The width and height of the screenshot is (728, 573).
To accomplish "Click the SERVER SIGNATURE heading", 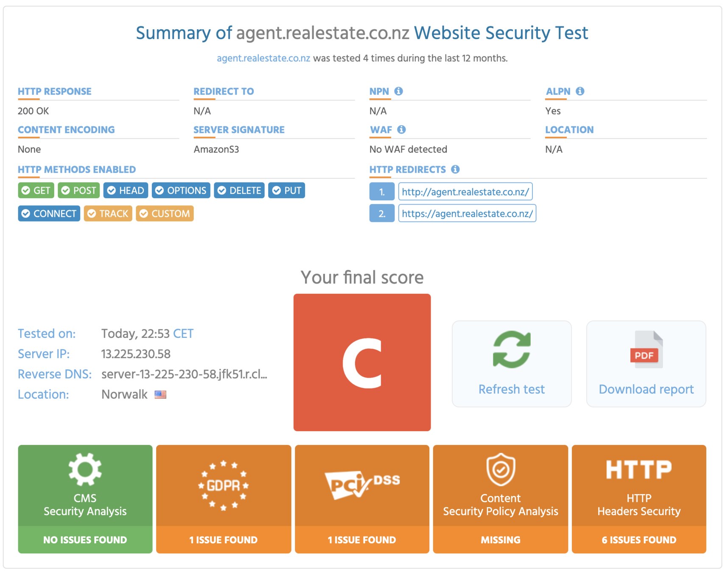I will 239,130.
